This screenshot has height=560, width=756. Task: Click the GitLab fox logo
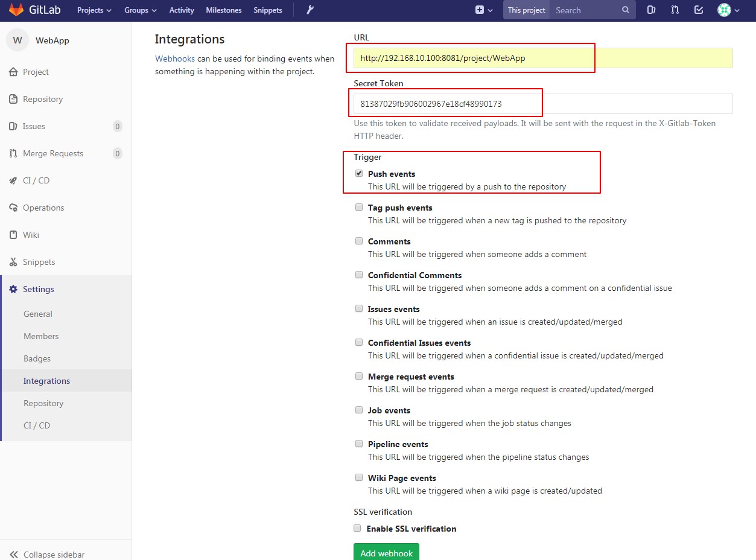16,10
